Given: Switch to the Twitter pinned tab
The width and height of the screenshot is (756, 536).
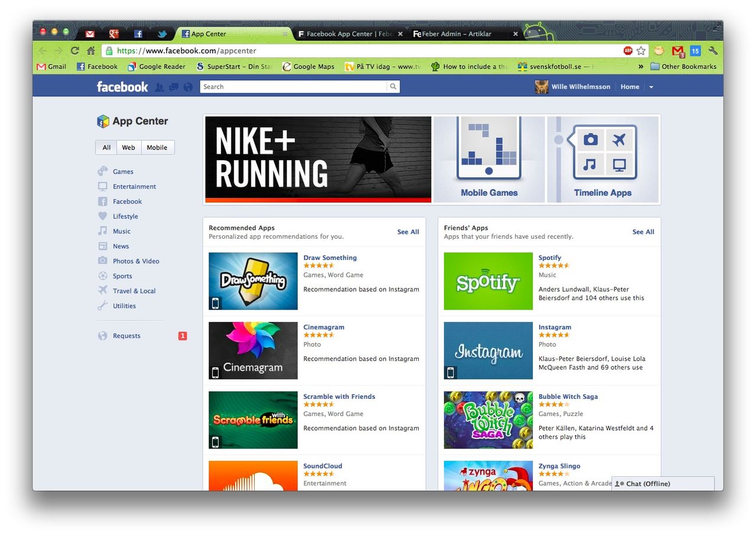Looking at the screenshot, I should (x=162, y=34).
